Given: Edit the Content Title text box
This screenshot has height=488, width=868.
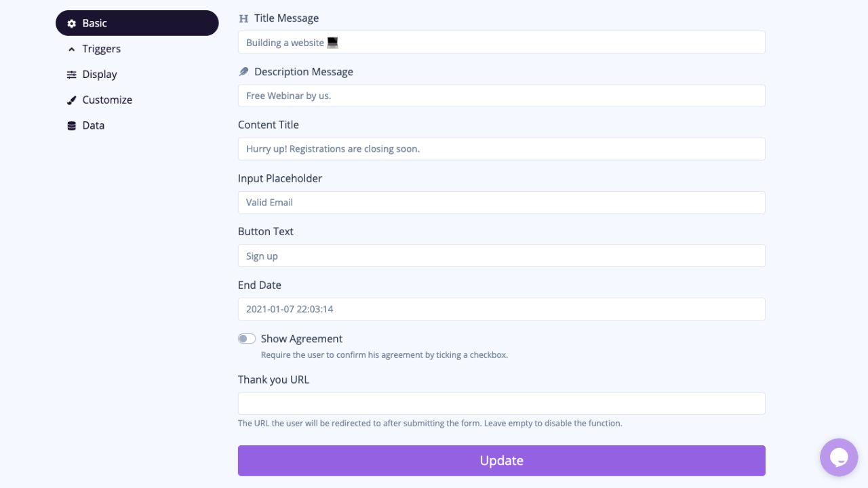Looking at the screenshot, I should click(501, 149).
